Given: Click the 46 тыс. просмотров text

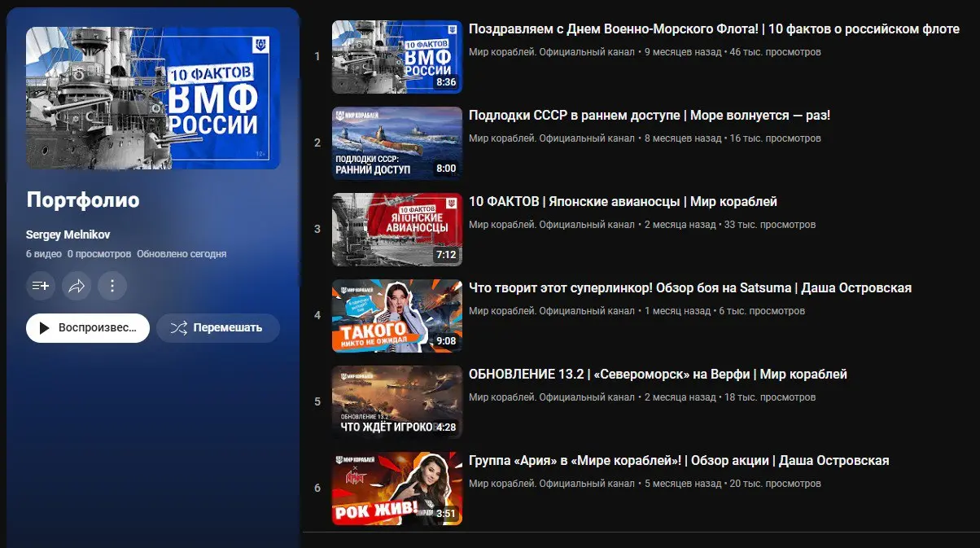Looking at the screenshot, I should (x=776, y=52).
